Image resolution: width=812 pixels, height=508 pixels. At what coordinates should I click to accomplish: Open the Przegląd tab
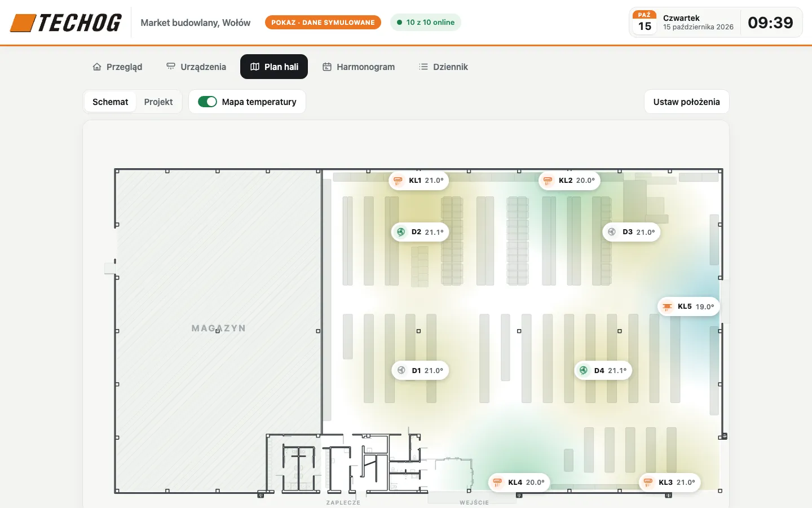pos(117,67)
